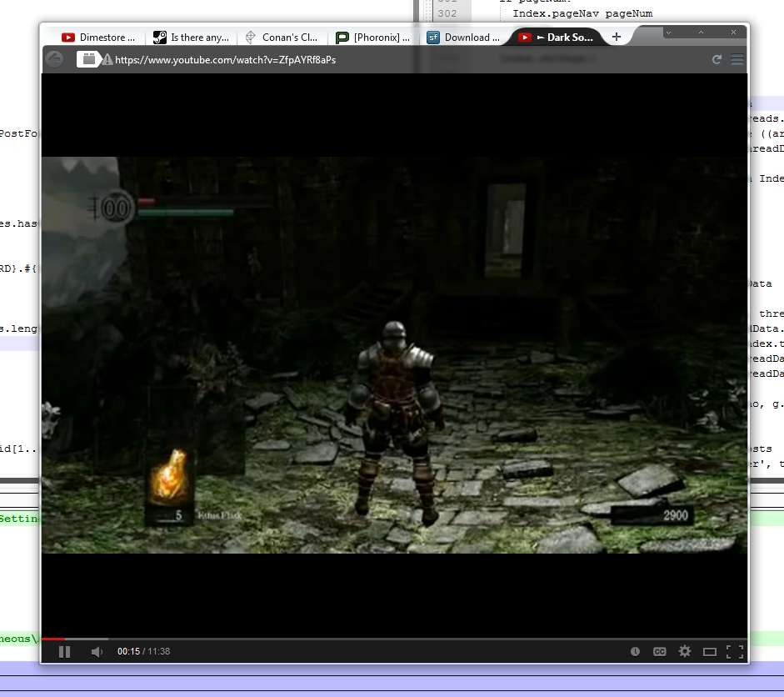Click the browser back arrow button

point(54,59)
